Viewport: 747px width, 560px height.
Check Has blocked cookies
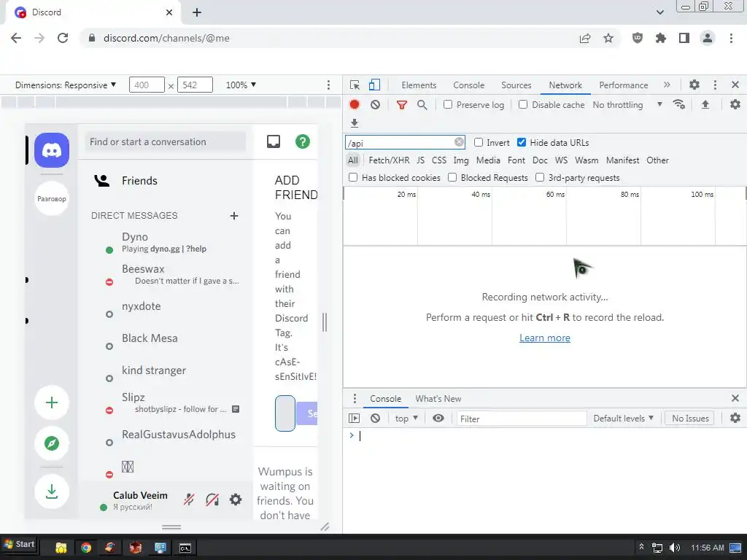coord(353,178)
